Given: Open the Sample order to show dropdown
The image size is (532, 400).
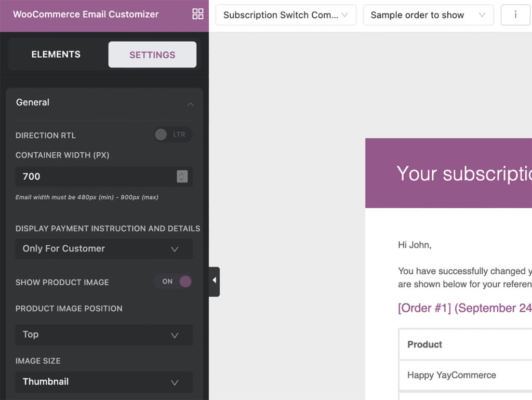Looking at the screenshot, I should coord(428,15).
